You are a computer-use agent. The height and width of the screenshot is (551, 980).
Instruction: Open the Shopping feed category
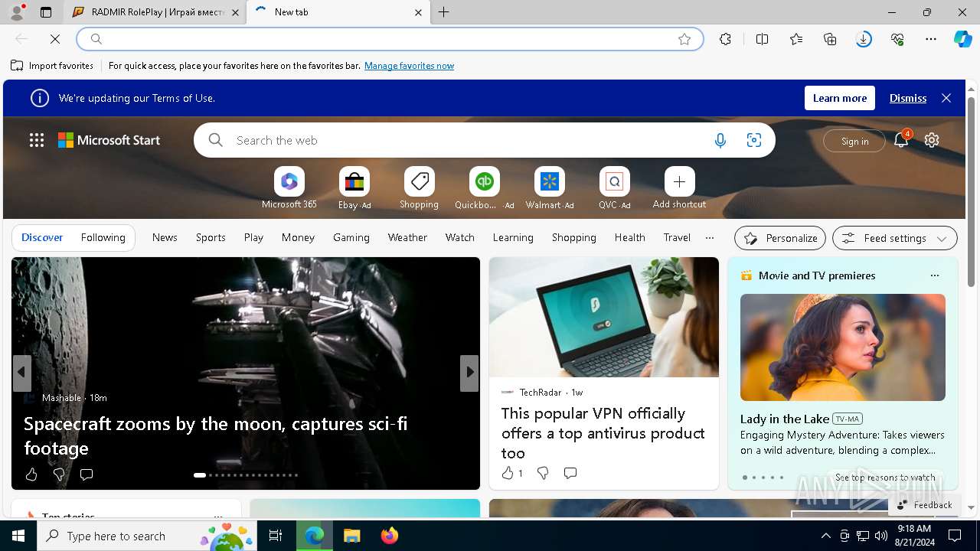click(x=574, y=237)
